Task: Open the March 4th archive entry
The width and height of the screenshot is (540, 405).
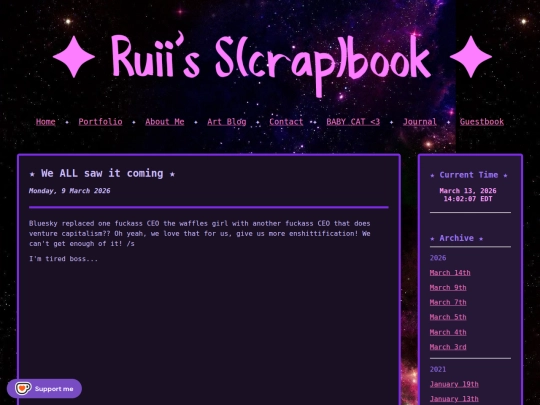Action: pyautogui.click(x=448, y=332)
